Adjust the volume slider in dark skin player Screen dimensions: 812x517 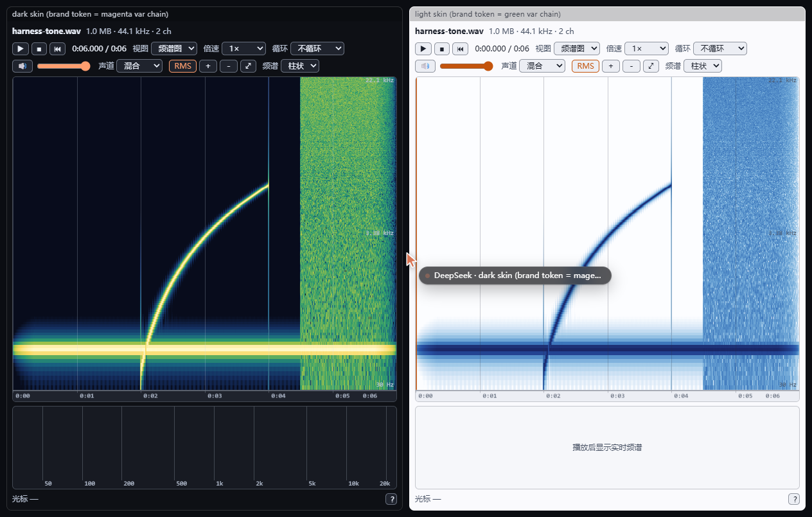[x=64, y=66]
